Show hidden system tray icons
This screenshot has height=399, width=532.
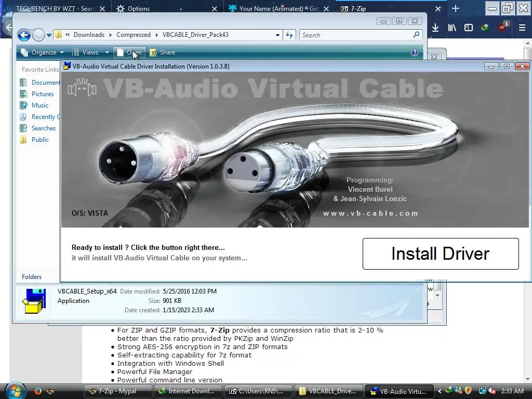440,391
